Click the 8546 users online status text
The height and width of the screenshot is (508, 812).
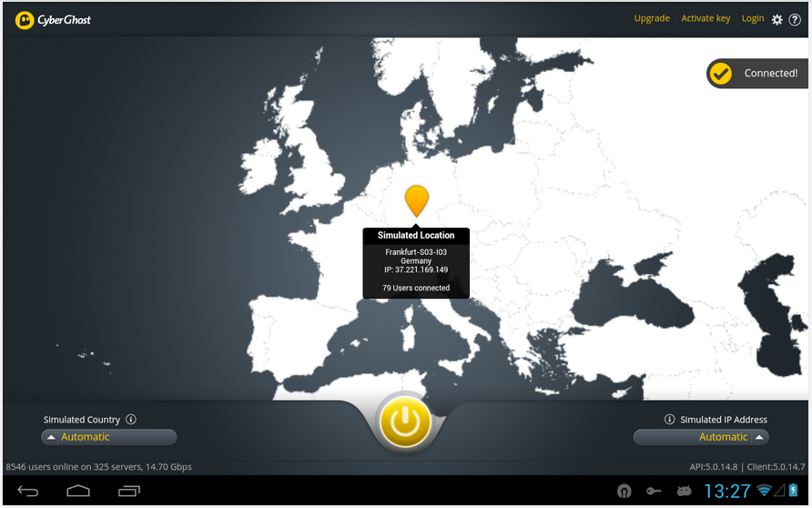pos(98,467)
